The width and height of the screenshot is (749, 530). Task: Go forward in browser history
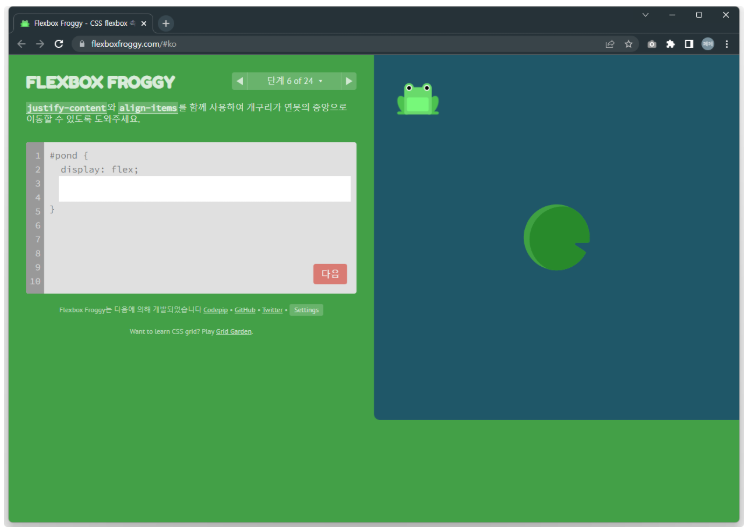tap(40, 44)
